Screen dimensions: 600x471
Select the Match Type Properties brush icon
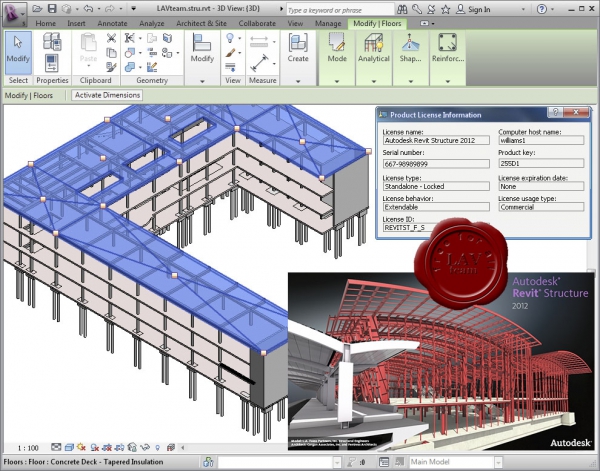click(111, 67)
